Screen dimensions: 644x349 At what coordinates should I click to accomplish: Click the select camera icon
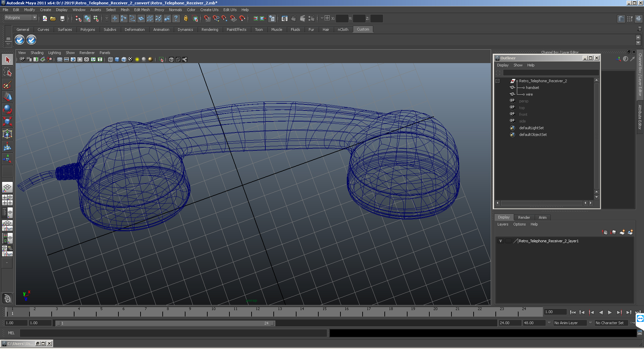(22, 59)
